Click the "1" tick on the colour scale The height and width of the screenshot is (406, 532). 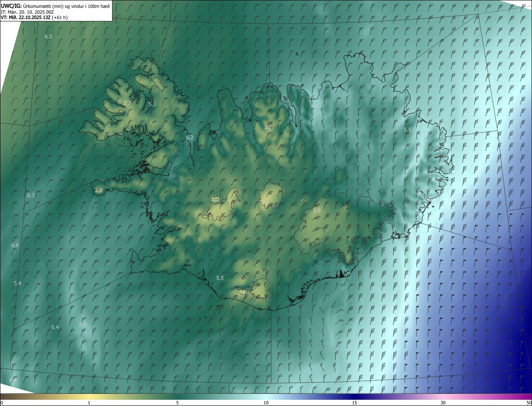(x=89, y=403)
